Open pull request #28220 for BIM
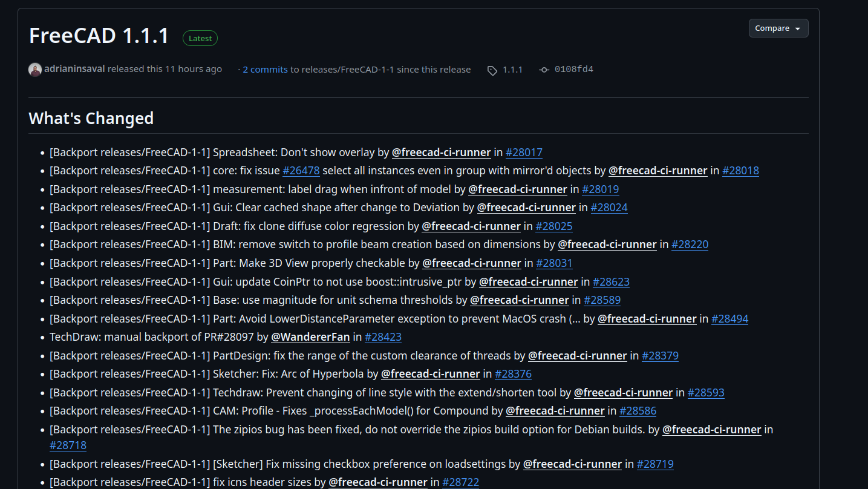The image size is (868, 489). tap(690, 244)
